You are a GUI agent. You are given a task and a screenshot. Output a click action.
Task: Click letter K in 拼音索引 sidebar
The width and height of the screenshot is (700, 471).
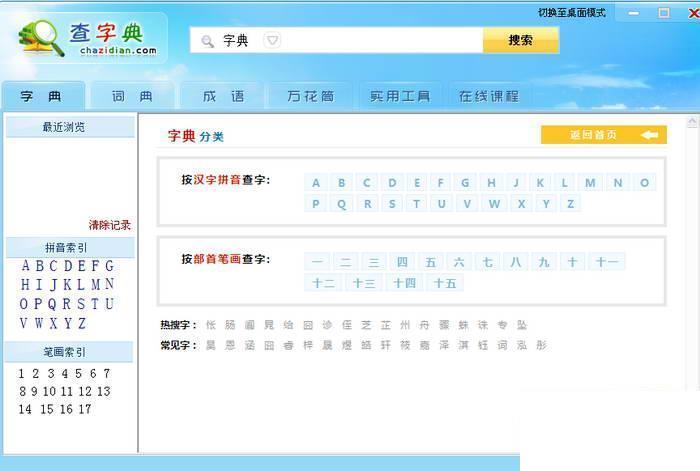(67, 284)
